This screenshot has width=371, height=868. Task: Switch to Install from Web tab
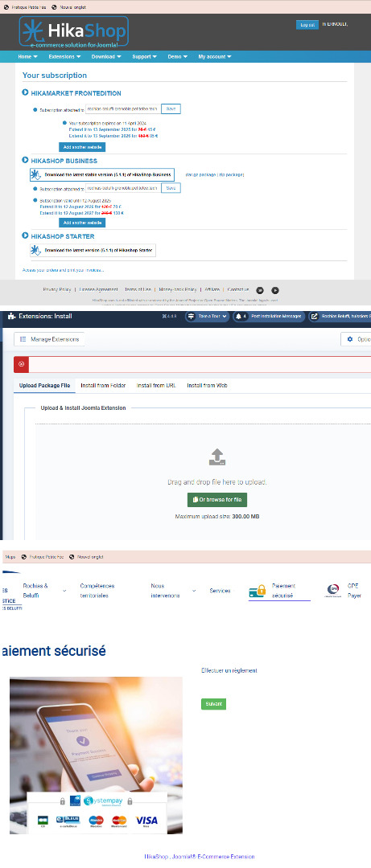(x=207, y=385)
